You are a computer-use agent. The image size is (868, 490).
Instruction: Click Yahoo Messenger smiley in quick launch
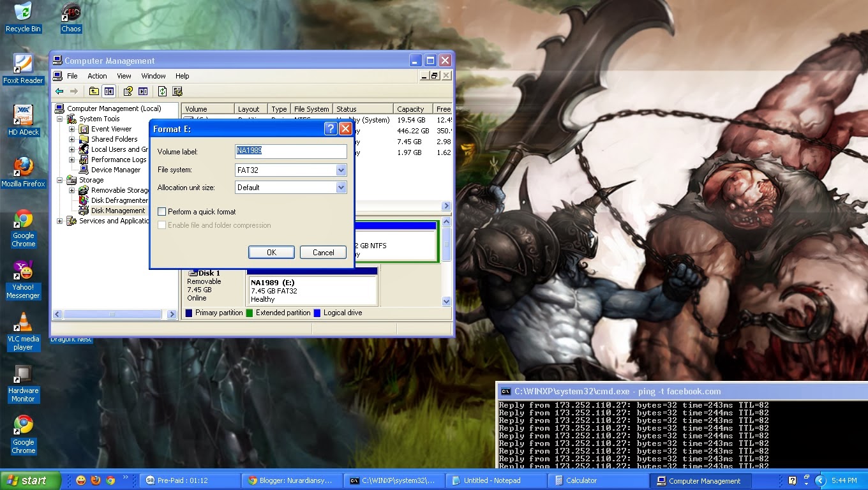click(81, 480)
